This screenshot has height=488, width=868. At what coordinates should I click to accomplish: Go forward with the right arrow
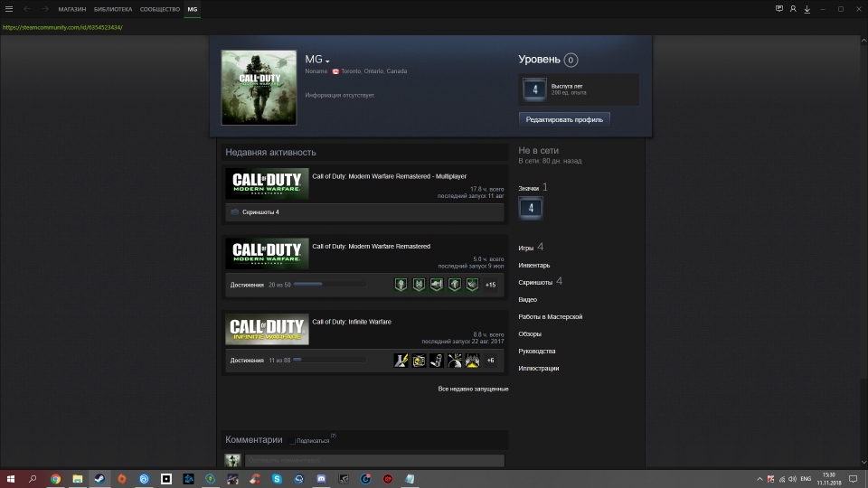[45, 9]
